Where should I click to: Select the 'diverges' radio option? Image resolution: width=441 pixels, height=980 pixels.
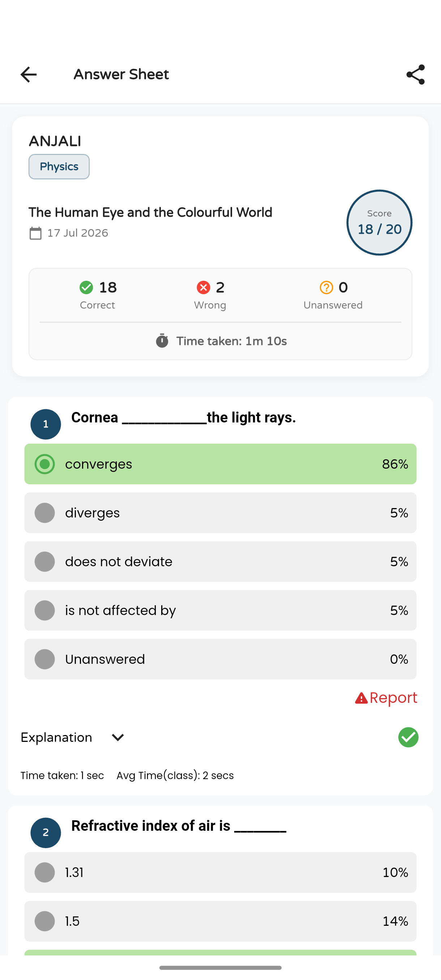click(x=220, y=513)
